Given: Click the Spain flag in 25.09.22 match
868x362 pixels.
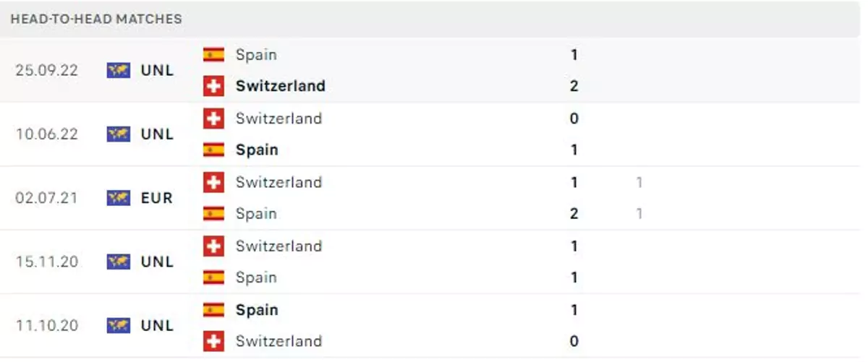Looking at the screenshot, I should tap(213, 55).
